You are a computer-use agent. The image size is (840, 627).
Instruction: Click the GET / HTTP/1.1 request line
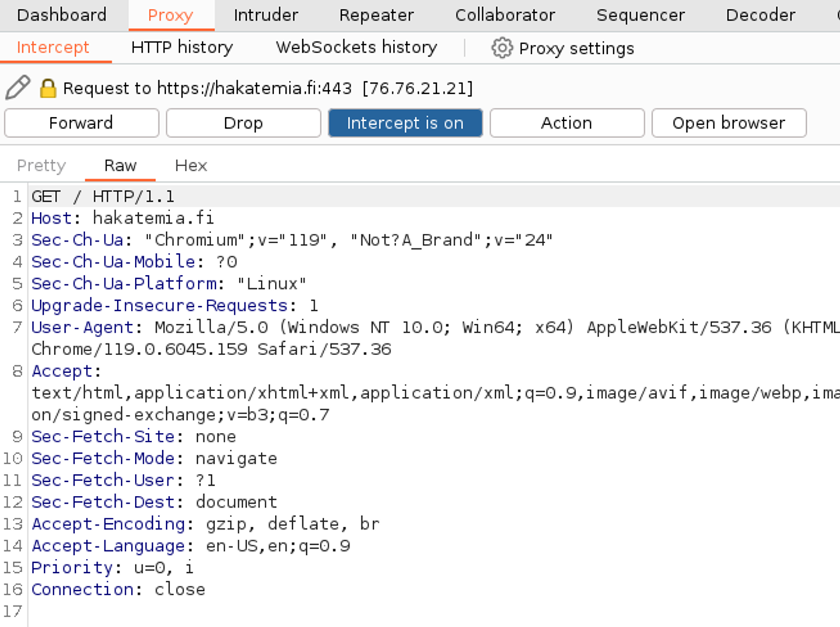pos(103,196)
